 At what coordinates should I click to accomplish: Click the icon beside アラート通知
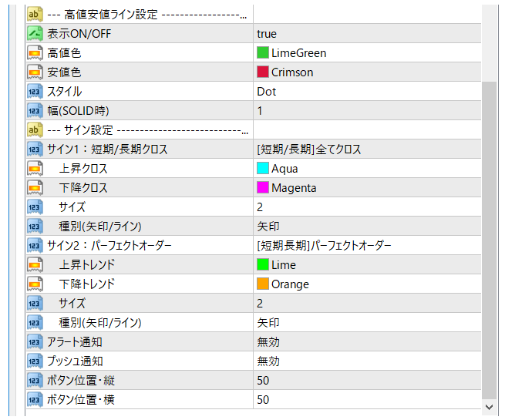(x=35, y=342)
